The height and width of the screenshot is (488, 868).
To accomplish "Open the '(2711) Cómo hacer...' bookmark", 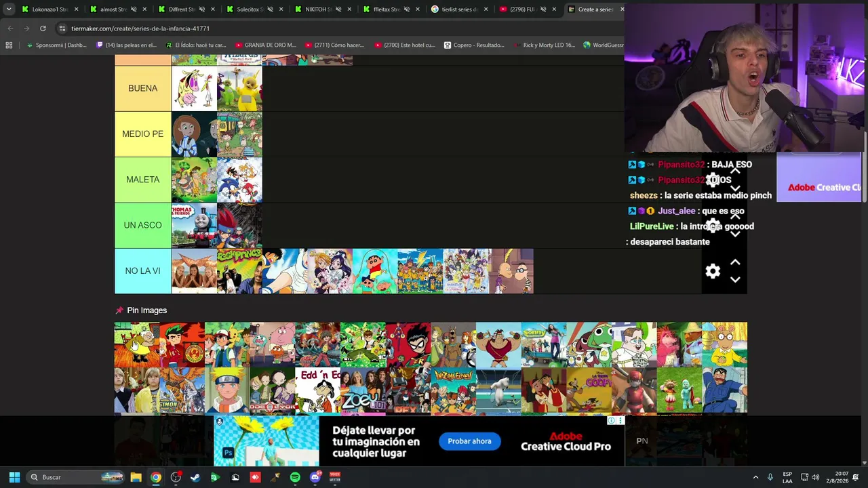I will click(x=334, y=45).
